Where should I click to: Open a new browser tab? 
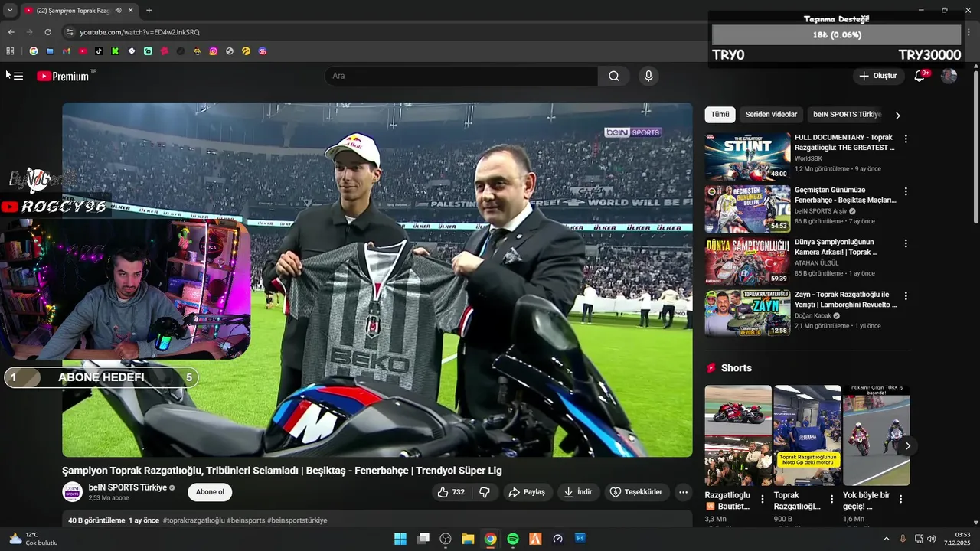coord(149,11)
